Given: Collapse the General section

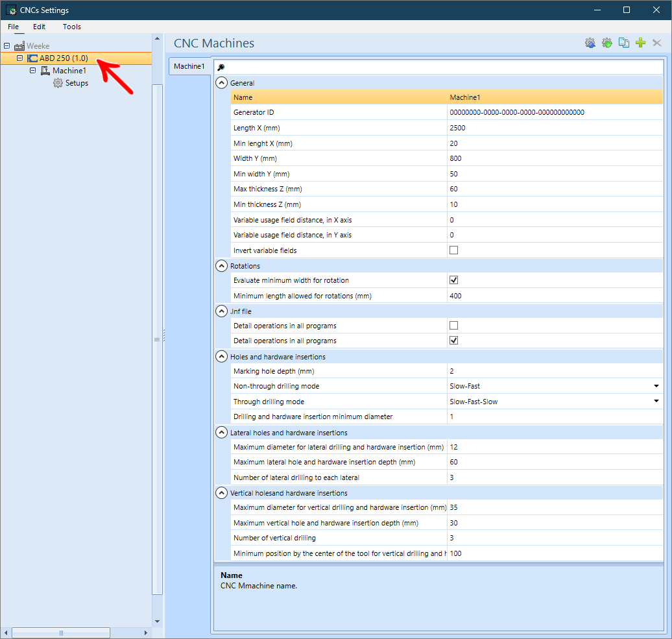Looking at the screenshot, I should click(222, 83).
